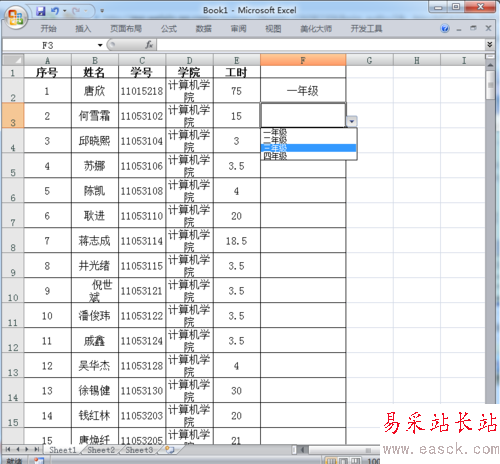Click the horizontal scrollbar left arrow

(x=303, y=450)
